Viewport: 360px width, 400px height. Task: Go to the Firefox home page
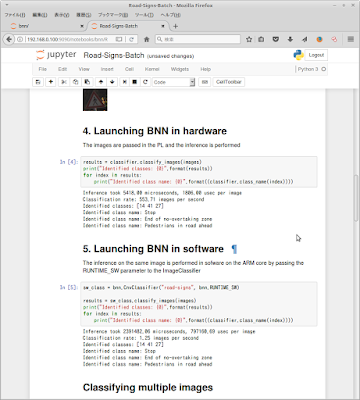click(x=146, y=39)
